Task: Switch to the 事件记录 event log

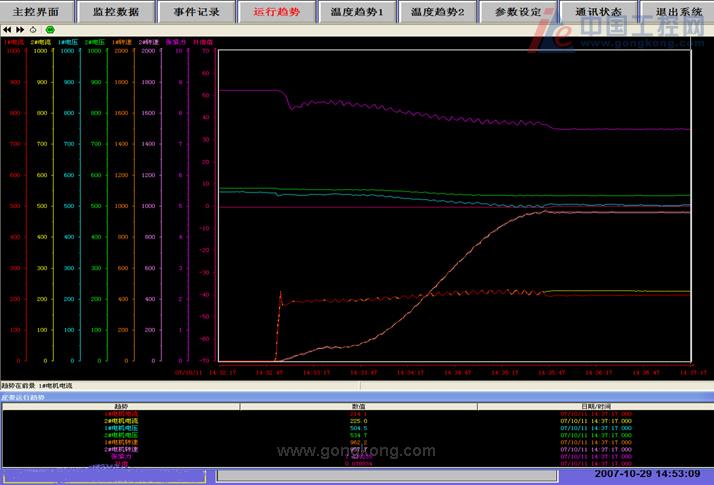Action: pyautogui.click(x=196, y=12)
